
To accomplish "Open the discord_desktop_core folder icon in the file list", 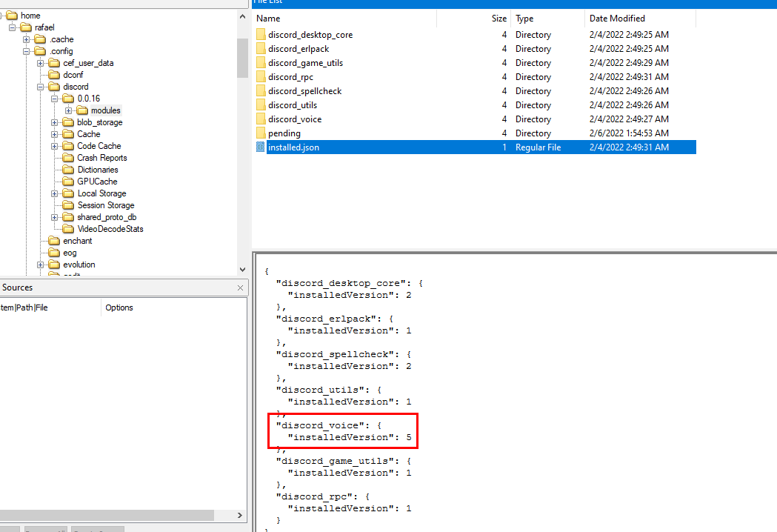I will [261, 34].
